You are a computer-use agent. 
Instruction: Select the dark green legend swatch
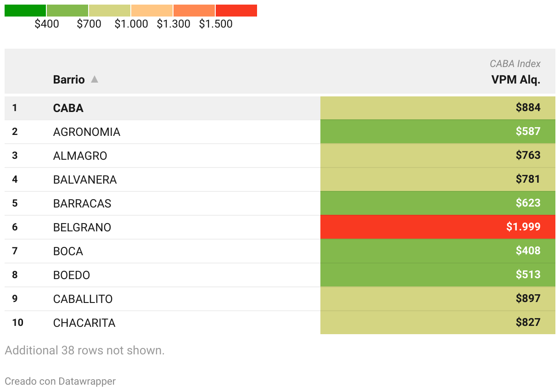25,11
